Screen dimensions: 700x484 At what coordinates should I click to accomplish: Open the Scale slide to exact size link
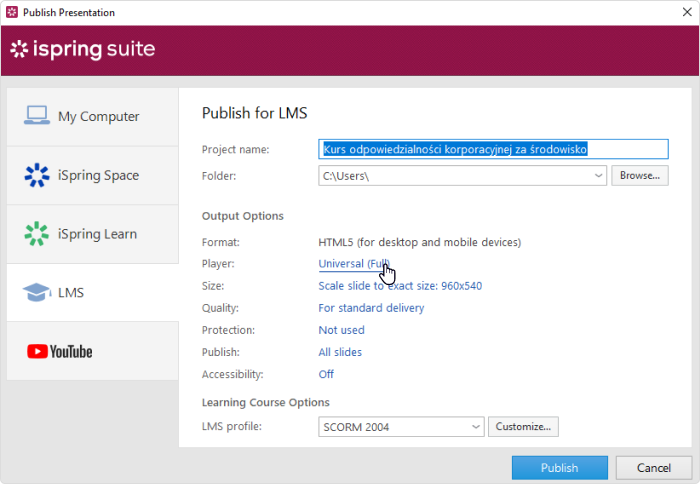(400, 286)
